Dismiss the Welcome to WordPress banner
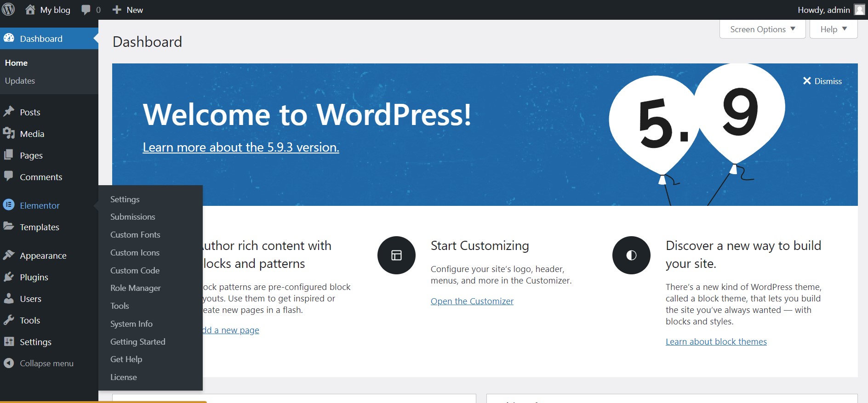Viewport: 868px width, 403px height. 822,81
